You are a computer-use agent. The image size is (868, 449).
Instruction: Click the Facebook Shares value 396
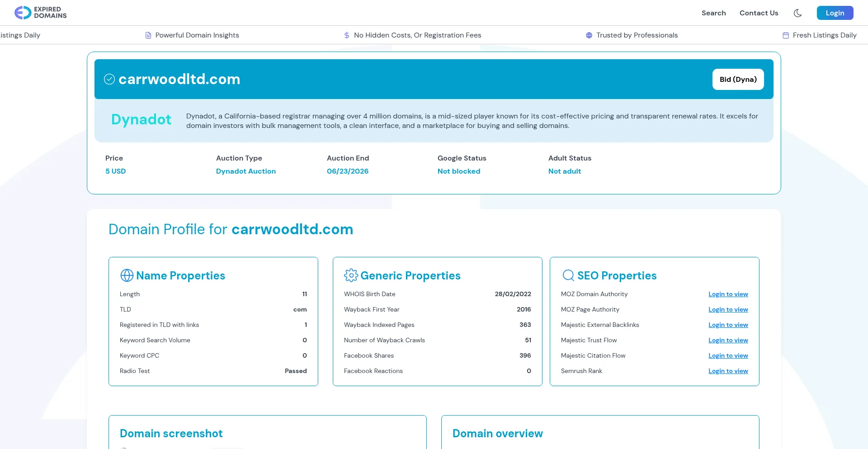(525, 356)
